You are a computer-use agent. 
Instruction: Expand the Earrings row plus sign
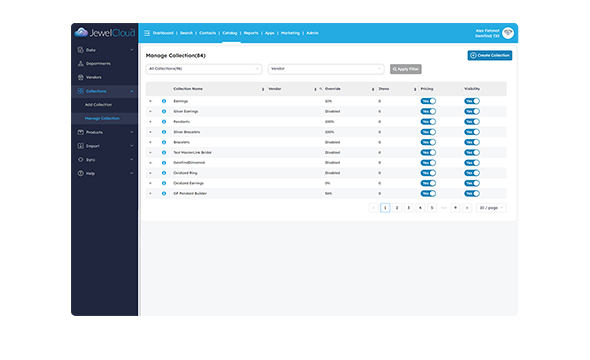tap(150, 101)
